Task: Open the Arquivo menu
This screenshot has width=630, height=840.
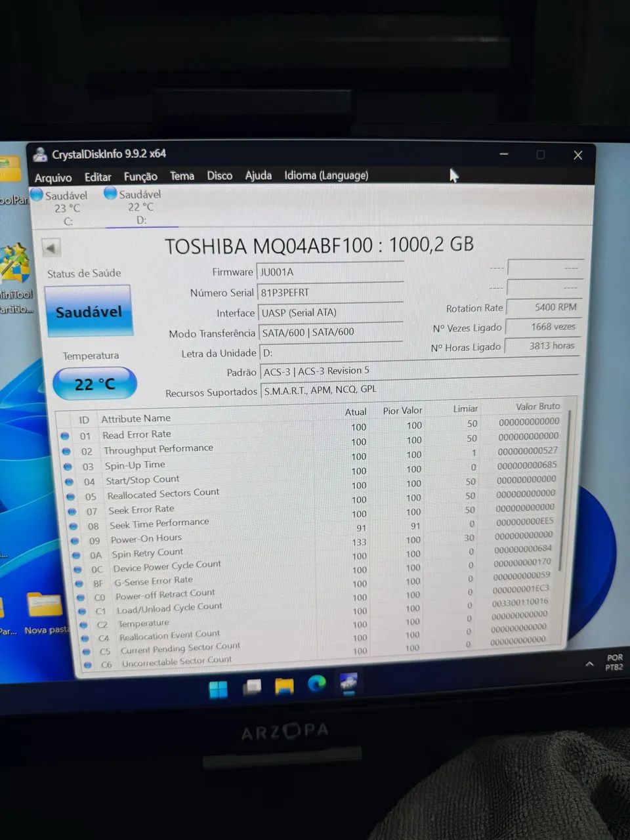Action: (x=53, y=177)
